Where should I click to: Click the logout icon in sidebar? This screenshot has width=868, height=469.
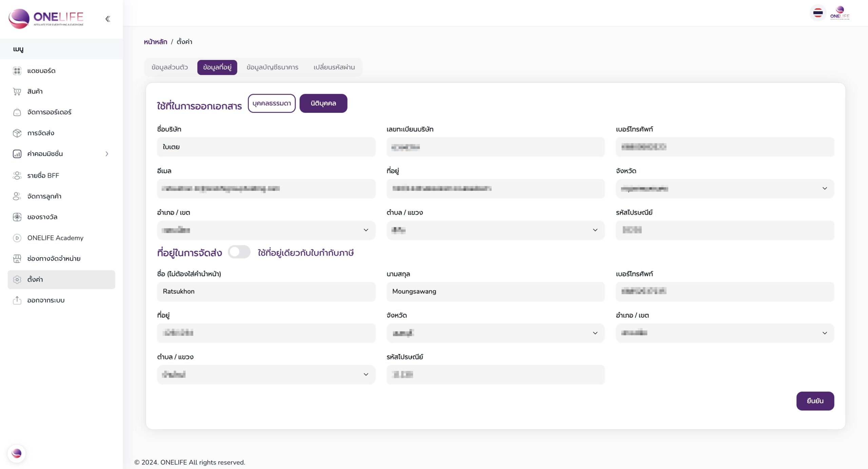point(17,300)
